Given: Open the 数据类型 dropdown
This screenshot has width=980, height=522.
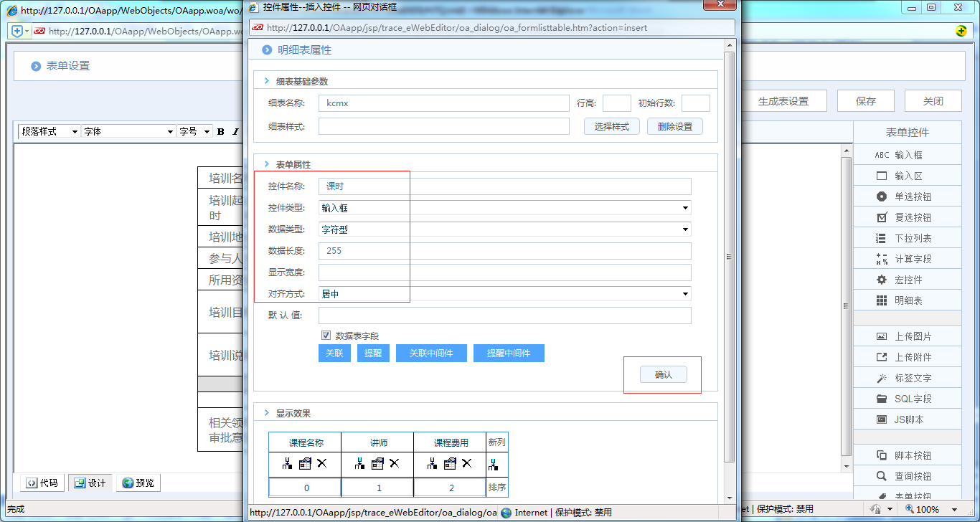Looking at the screenshot, I should pos(685,229).
